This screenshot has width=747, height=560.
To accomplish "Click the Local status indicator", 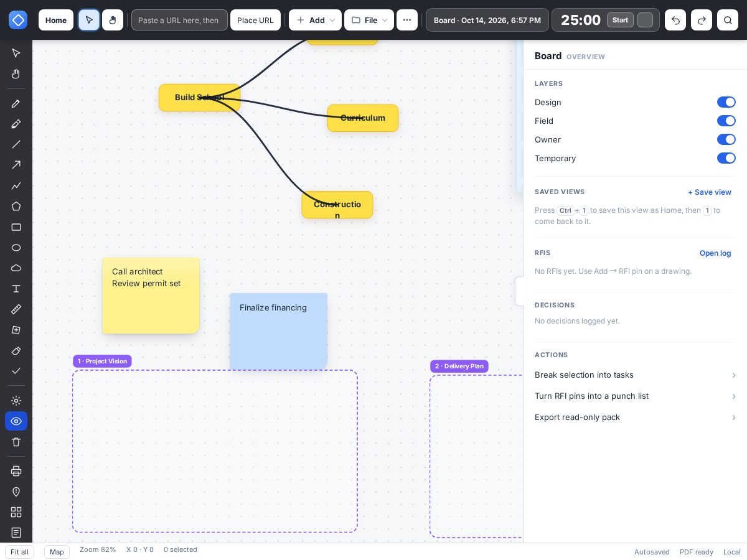I will pos(732,552).
